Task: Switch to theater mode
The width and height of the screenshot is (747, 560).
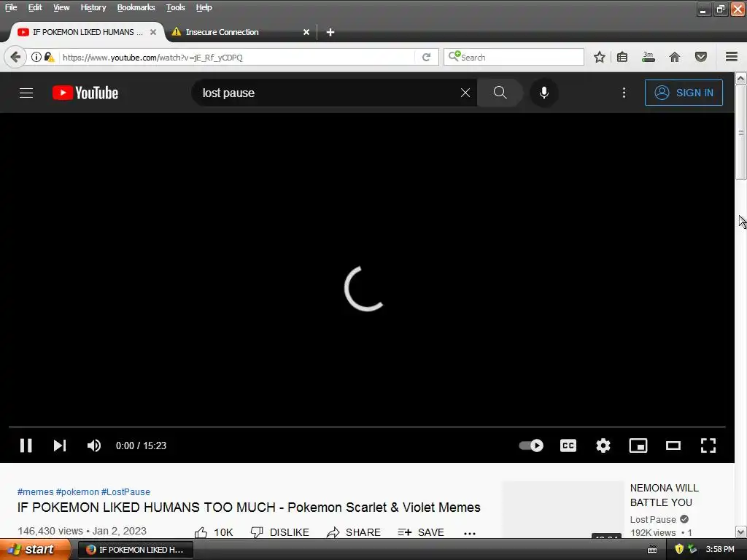Action: [673, 446]
